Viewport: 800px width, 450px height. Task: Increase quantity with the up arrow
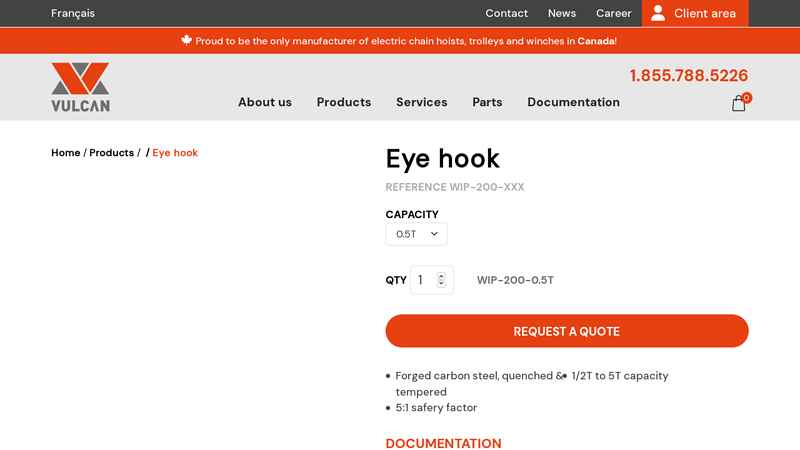[441, 276]
